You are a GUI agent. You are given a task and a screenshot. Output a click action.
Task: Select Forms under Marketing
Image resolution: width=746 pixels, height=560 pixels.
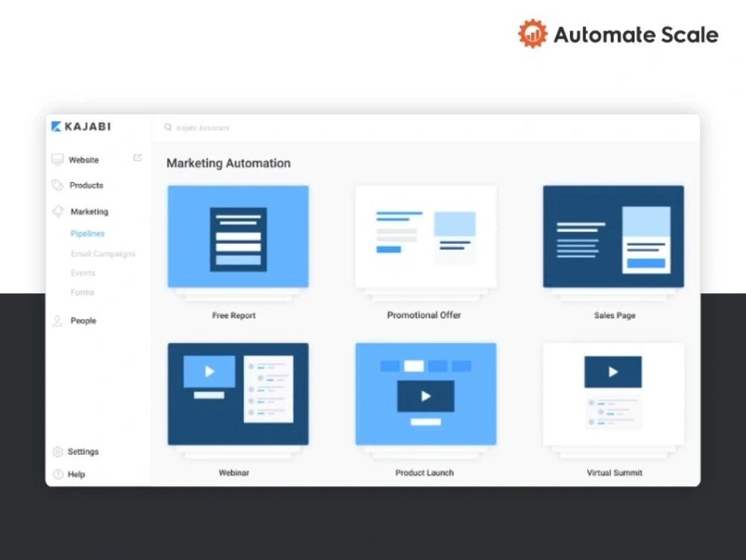[x=82, y=292]
